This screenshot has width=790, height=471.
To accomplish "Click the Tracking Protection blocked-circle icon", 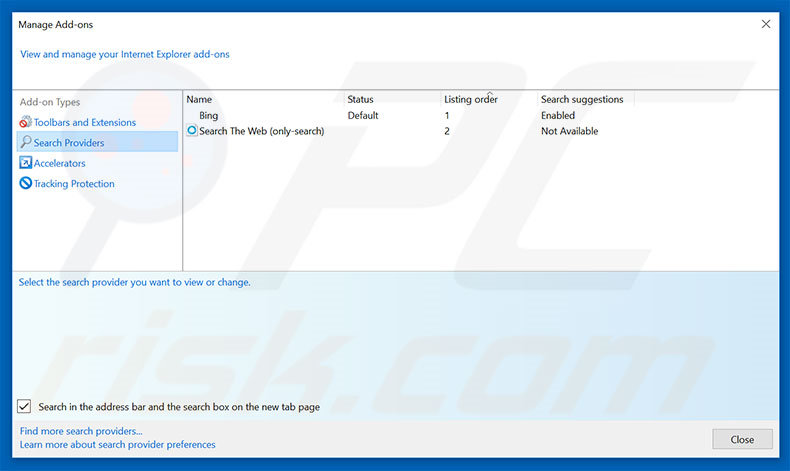I will (25, 183).
